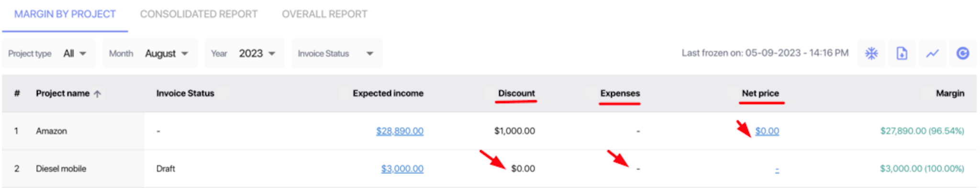Open the Month August dropdown
Screen dimensions: 980x188
click(x=150, y=53)
